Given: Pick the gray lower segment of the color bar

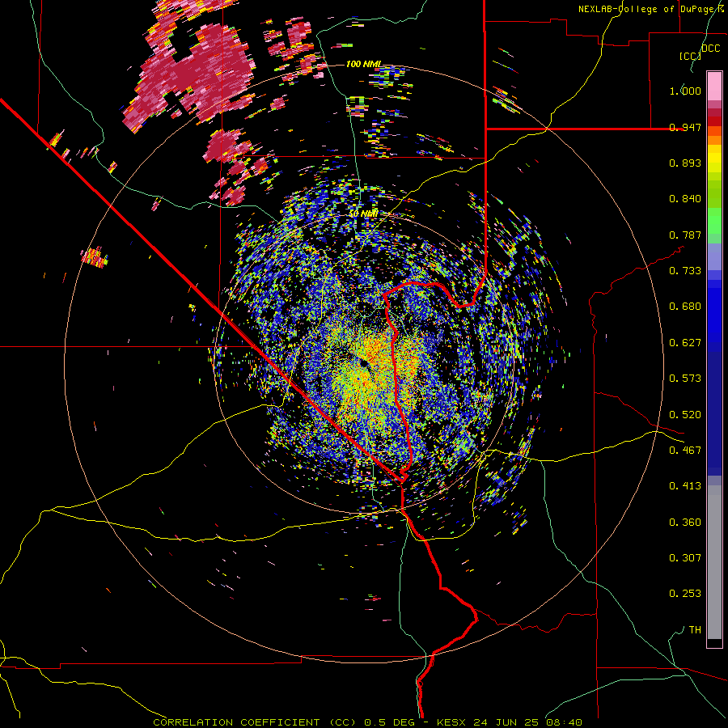Looking at the screenshot, I should point(714,562).
